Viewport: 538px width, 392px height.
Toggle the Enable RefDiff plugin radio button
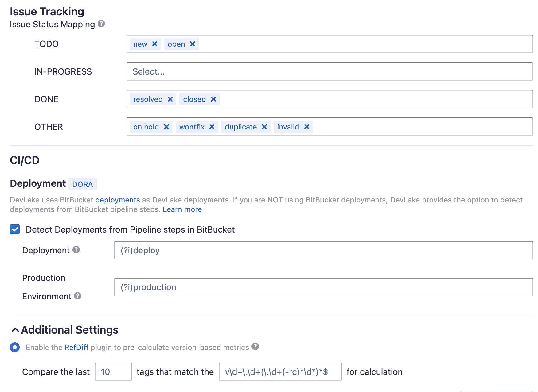(15, 347)
